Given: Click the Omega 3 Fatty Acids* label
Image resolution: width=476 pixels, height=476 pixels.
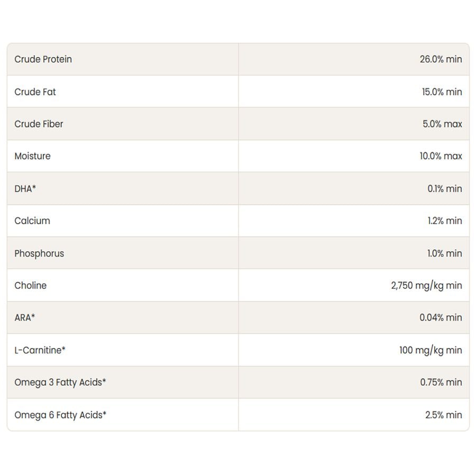Looking at the screenshot, I should [60, 382].
